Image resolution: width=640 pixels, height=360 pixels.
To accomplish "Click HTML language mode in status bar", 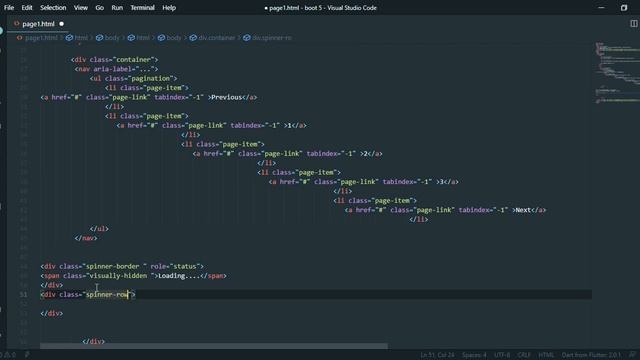I will 546,355.
